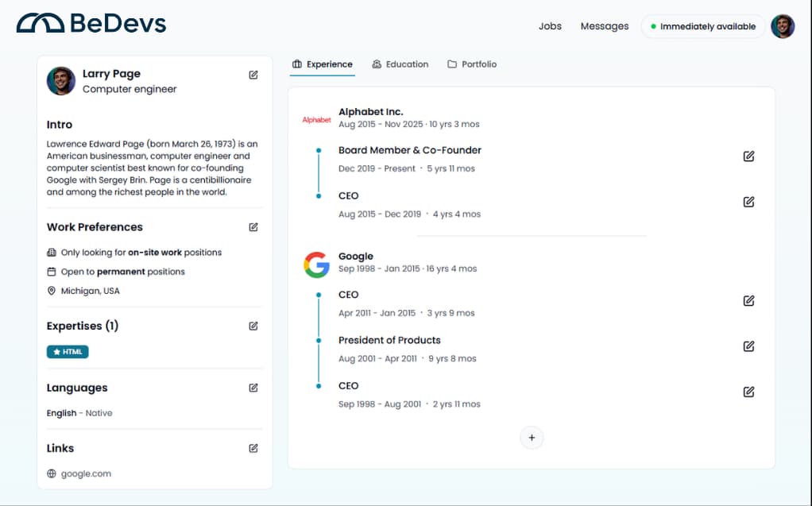This screenshot has height=506, width=812.
Task: Open the Portfolio tab
Action: (472, 64)
